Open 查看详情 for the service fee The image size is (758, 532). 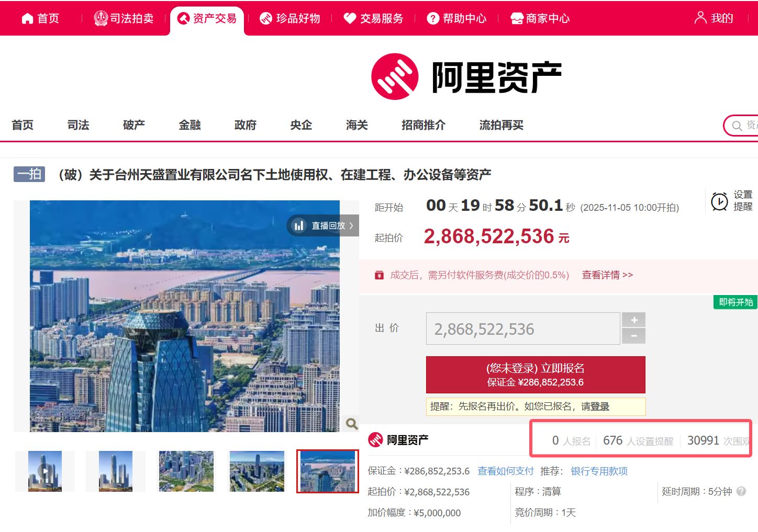tap(607, 275)
